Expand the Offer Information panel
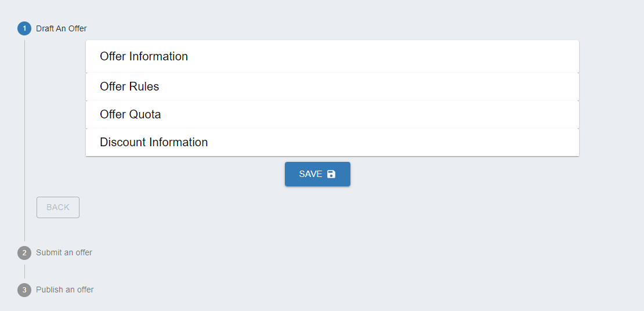Image resolution: width=644 pixels, height=311 pixels. tap(332, 56)
